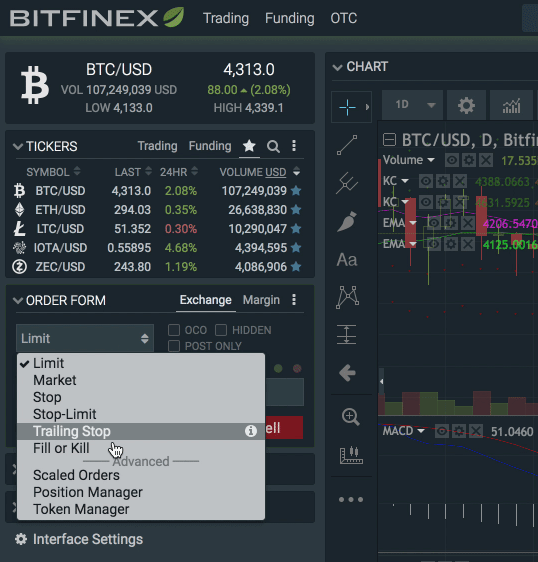This screenshot has width=538, height=562.
Task: Activate the chart zoom in tool
Action: [350, 417]
